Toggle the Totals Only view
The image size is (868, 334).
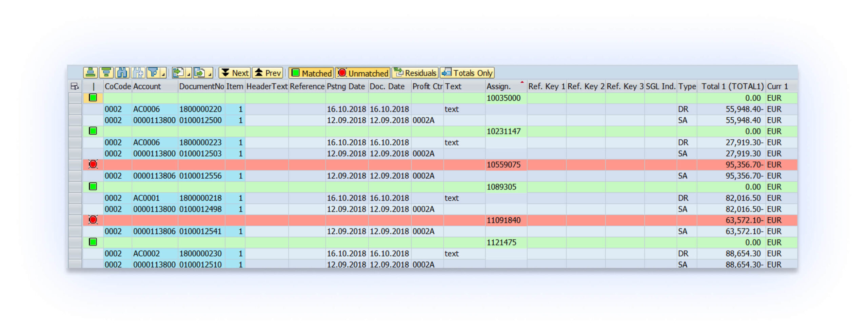467,73
